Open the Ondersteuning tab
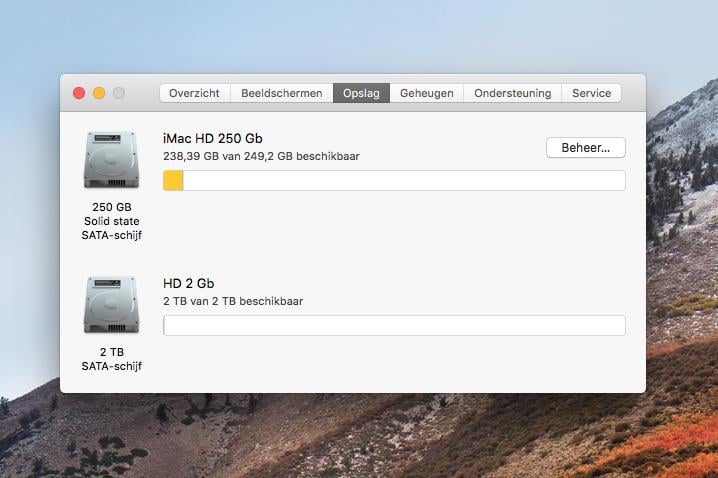The height and width of the screenshot is (478, 718). click(x=512, y=93)
